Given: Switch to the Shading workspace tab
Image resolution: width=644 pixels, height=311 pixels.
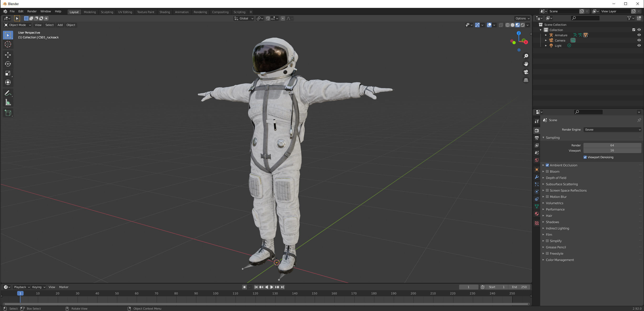Looking at the screenshot, I should (x=165, y=12).
